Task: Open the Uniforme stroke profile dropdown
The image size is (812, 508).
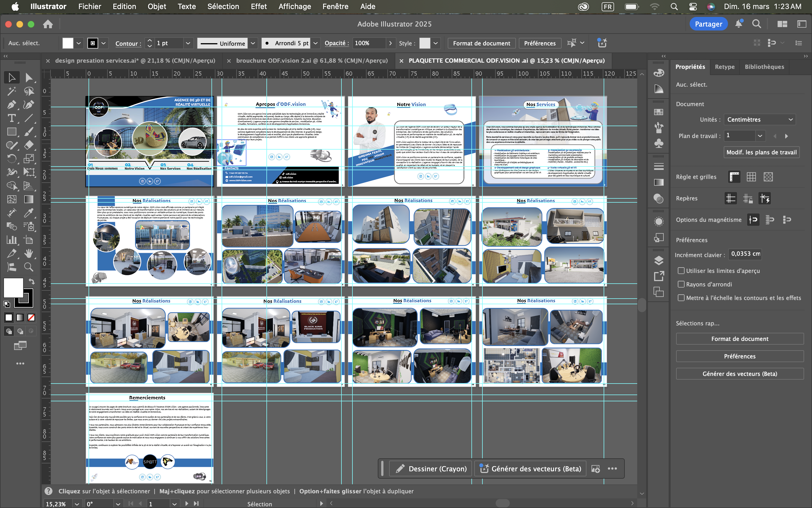Action: click(253, 43)
